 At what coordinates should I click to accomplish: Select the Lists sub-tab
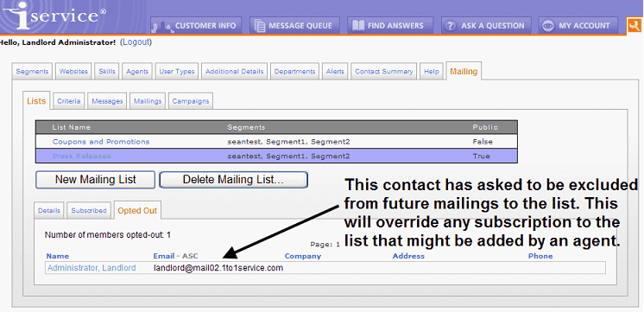coord(36,101)
